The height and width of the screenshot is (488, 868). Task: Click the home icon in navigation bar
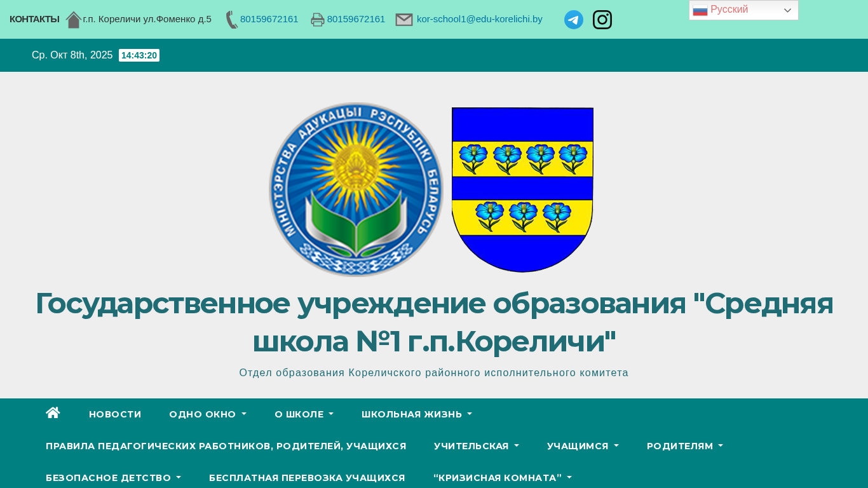click(53, 413)
